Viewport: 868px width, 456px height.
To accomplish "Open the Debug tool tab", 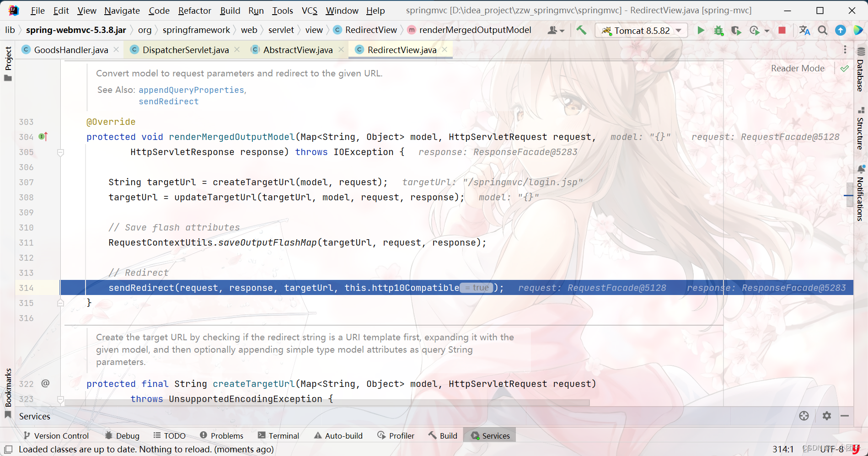I will [122, 435].
